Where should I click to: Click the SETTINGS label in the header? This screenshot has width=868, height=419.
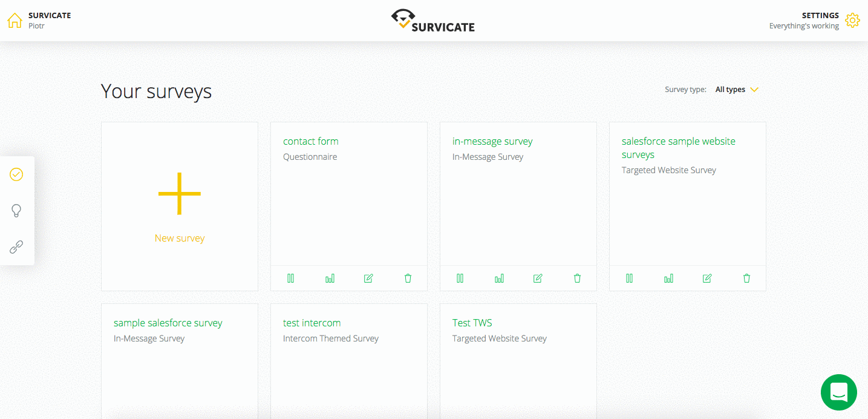[820, 15]
